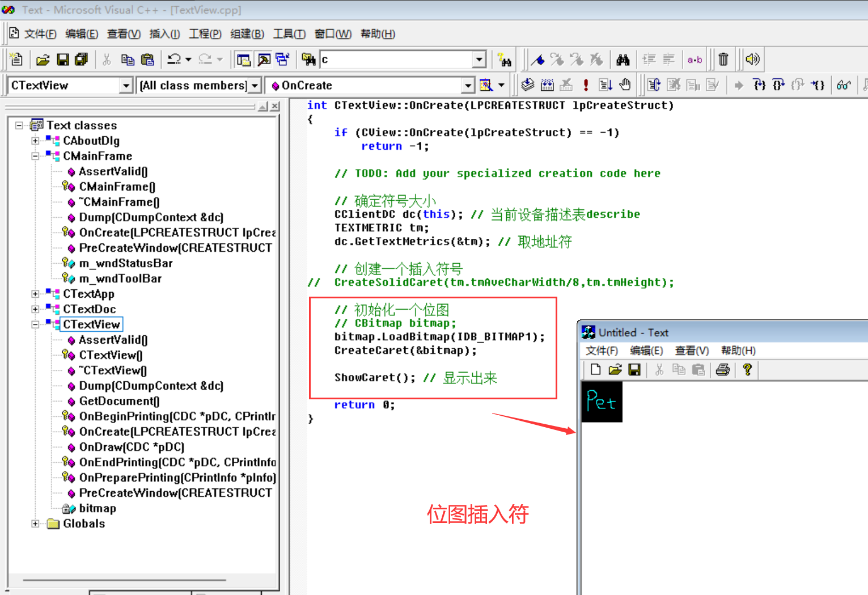Expand the Globals folder node
The image size is (868, 595).
tap(35, 524)
